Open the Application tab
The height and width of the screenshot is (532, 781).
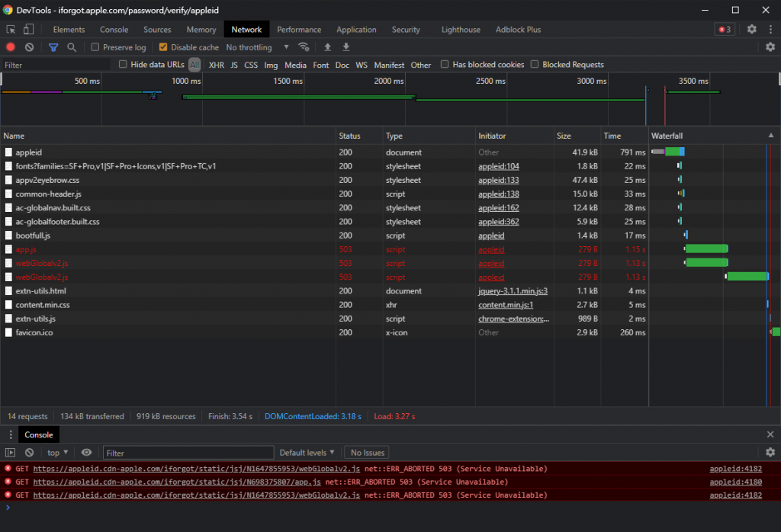point(356,30)
